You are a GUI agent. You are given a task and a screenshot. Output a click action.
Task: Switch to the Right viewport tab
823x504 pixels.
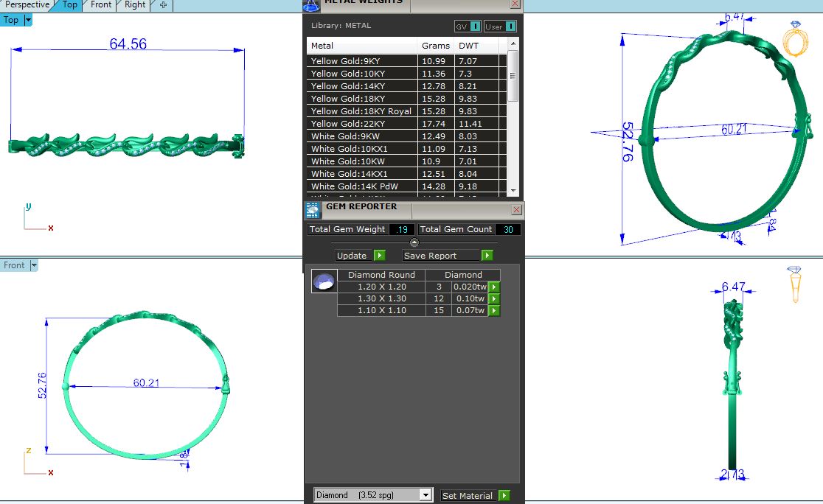135,5
